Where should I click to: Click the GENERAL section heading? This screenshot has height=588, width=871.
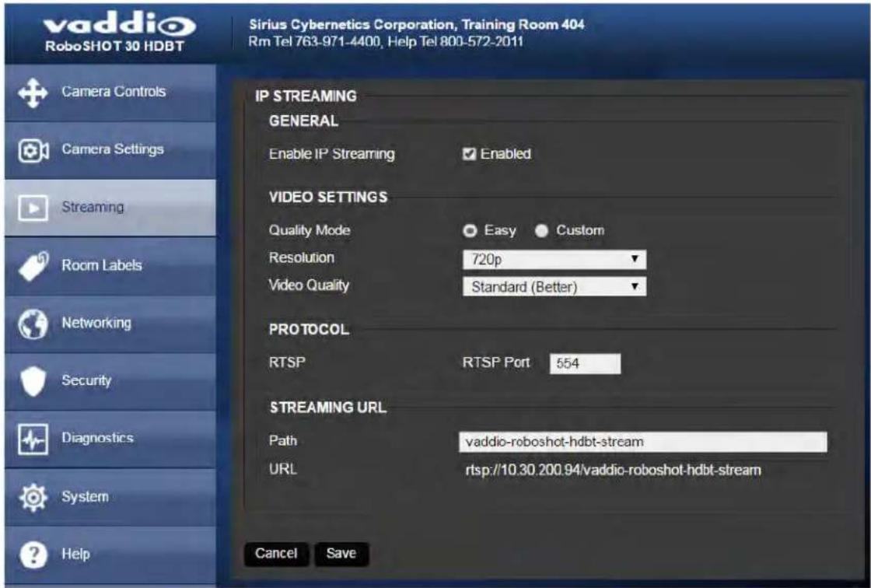point(304,121)
